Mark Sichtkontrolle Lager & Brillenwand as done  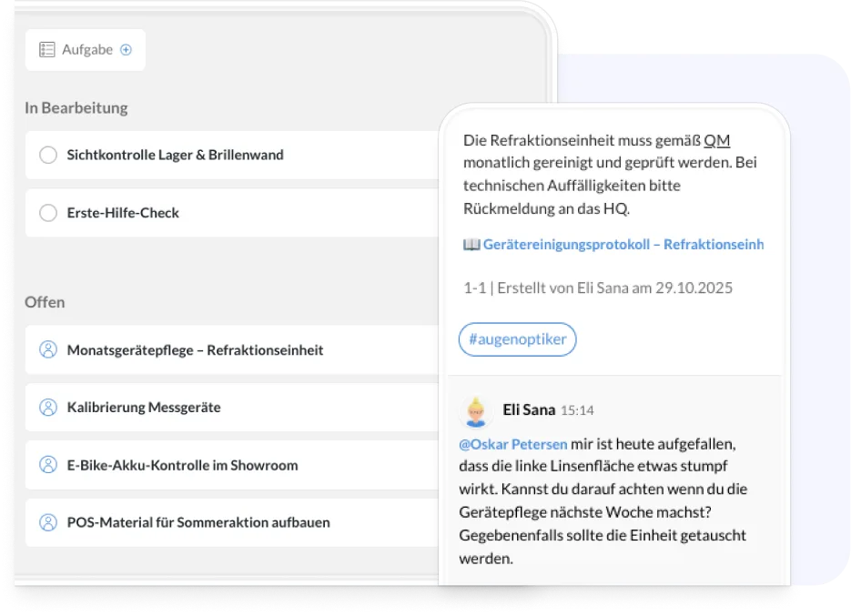[48, 156]
